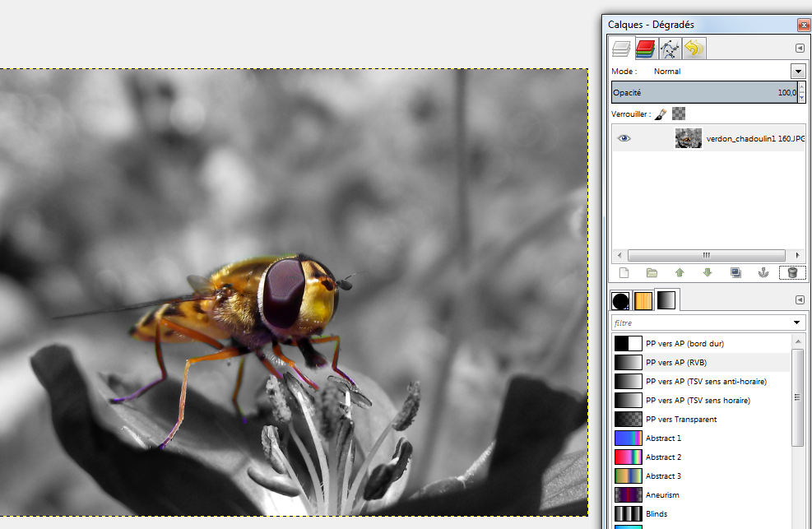
Task: Adjust the Opacité slider
Action: (x=704, y=93)
